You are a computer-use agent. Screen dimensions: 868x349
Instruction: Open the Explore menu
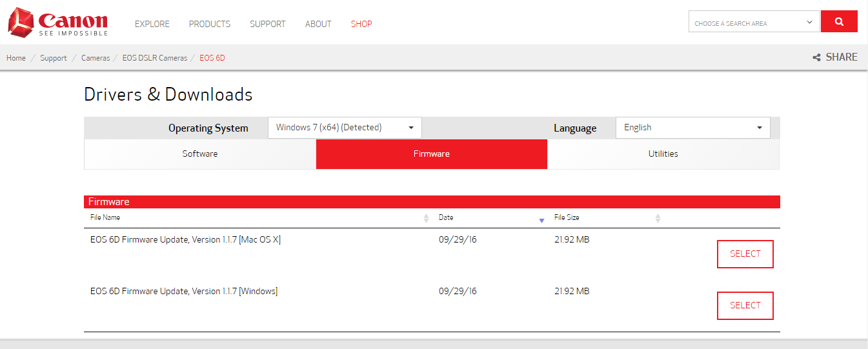[152, 24]
